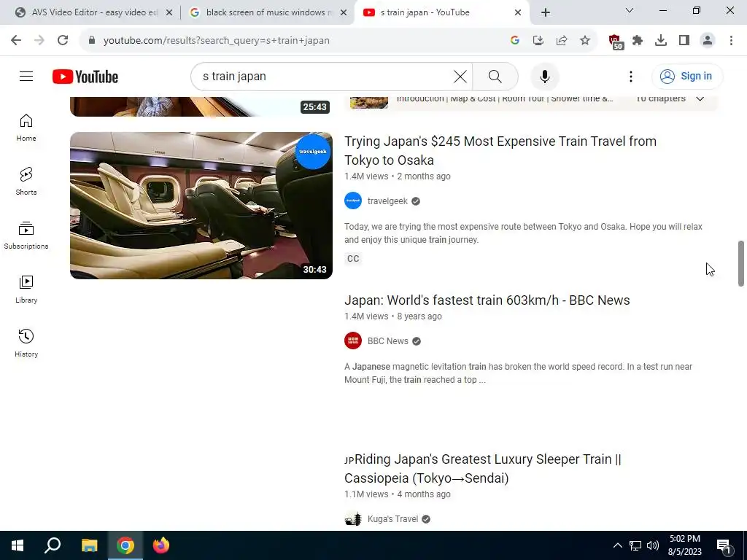Click the CC closed captions badge

tap(353, 259)
